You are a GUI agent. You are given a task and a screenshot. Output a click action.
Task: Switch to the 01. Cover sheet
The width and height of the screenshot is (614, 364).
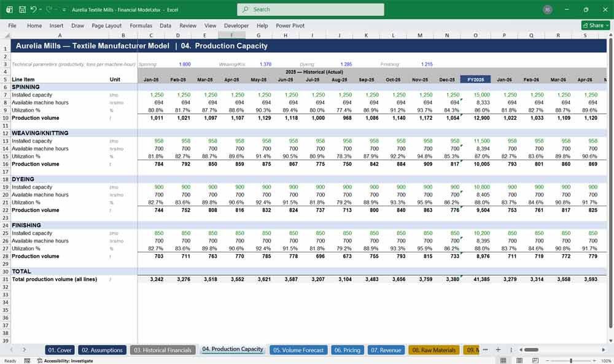[60, 350]
